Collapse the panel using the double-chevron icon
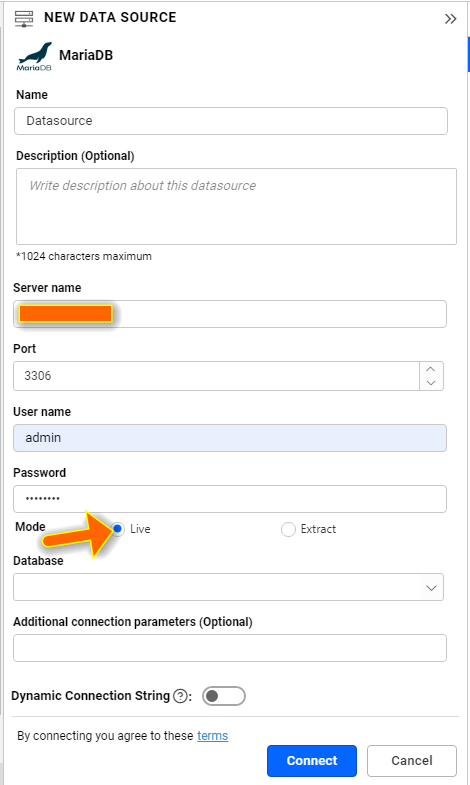 pyautogui.click(x=450, y=19)
